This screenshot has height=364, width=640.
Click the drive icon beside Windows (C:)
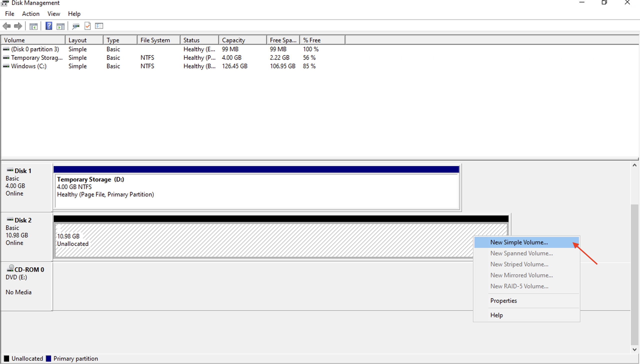click(6, 66)
